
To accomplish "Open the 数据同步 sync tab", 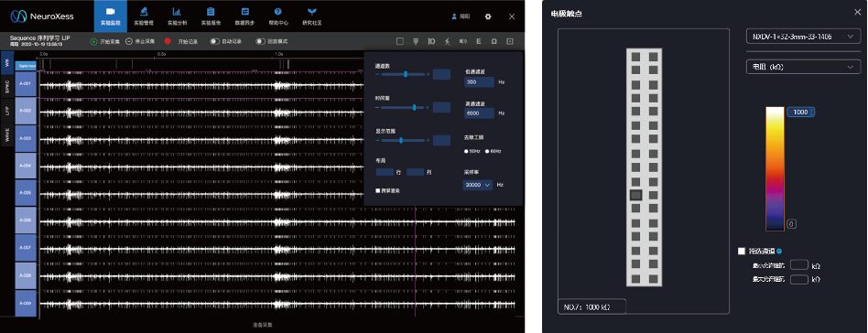I will pyautogui.click(x=244, y=16).
